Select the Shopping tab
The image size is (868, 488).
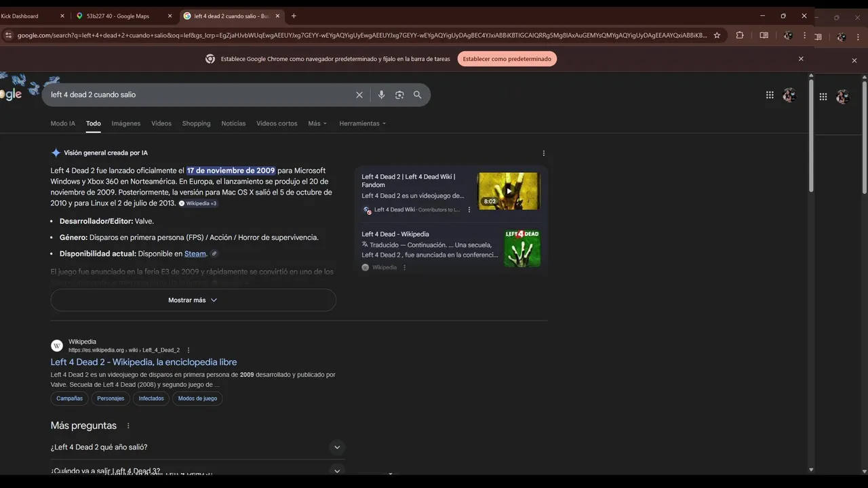197,123
